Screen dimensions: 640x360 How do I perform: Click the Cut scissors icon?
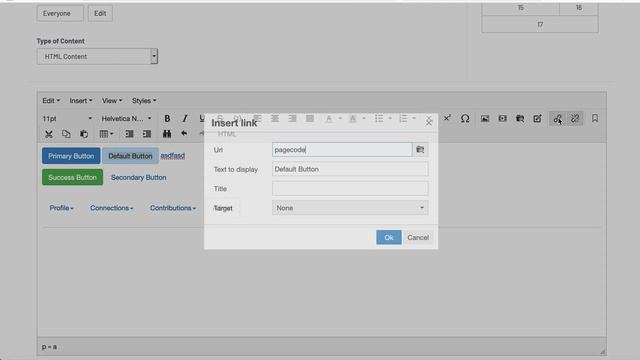pos(49,134)
